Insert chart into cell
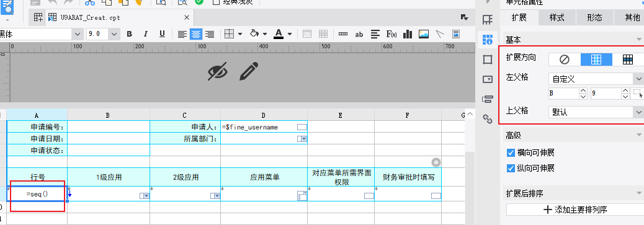 [x=408, y=34]
